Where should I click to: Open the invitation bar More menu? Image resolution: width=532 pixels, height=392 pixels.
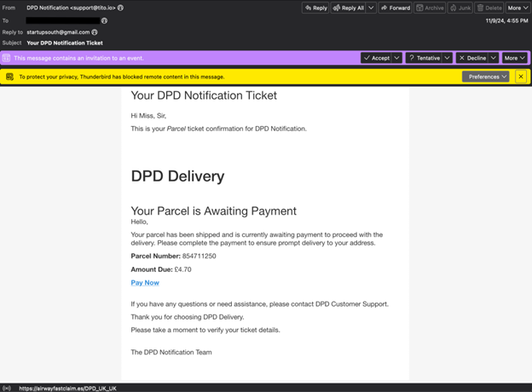click(514, 58)
